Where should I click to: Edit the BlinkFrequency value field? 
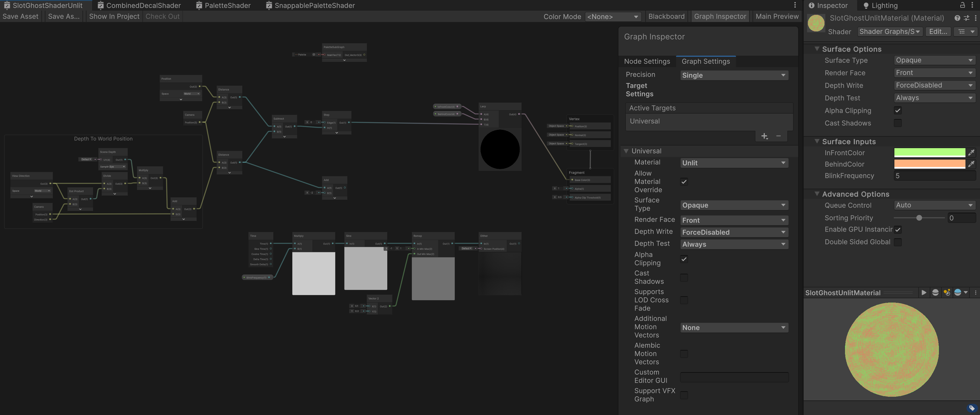click(x=934, y=175)
